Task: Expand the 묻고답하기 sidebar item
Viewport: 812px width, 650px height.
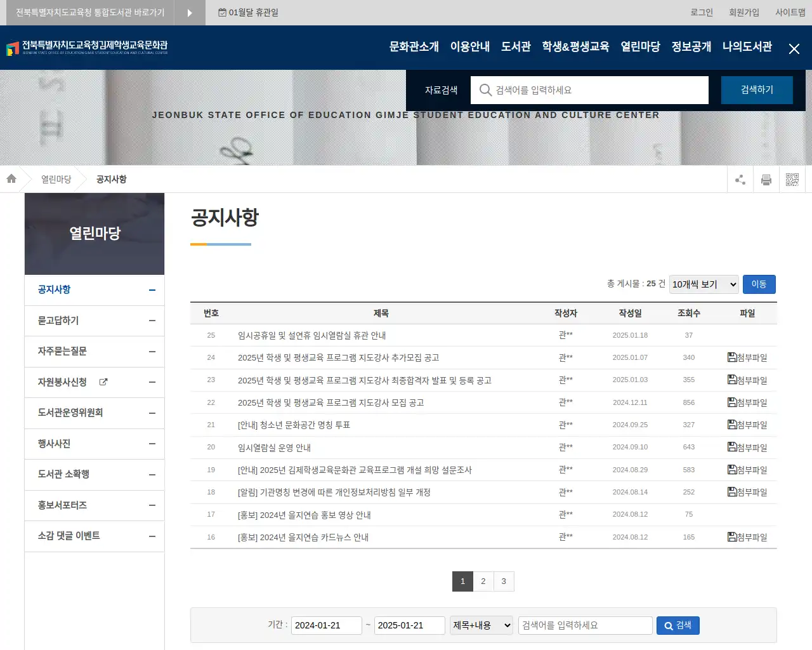Action: [152, 321]
